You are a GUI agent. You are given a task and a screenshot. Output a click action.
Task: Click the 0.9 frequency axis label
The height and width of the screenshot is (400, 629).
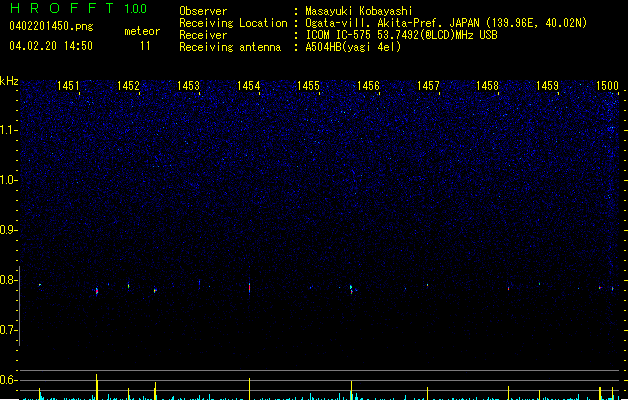pyautogui.click(x=9, y=230)
